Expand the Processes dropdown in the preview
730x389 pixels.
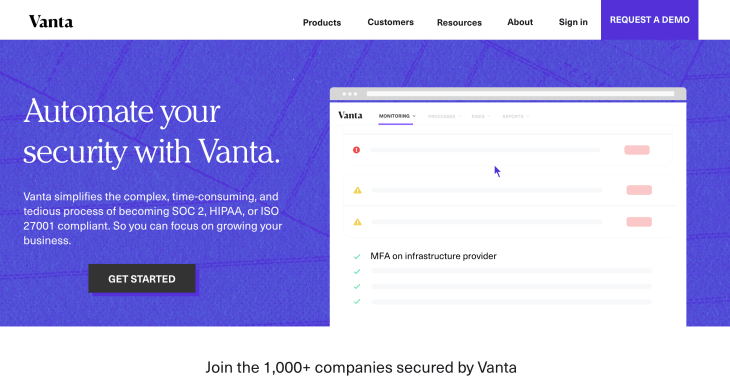click(445, 116)
